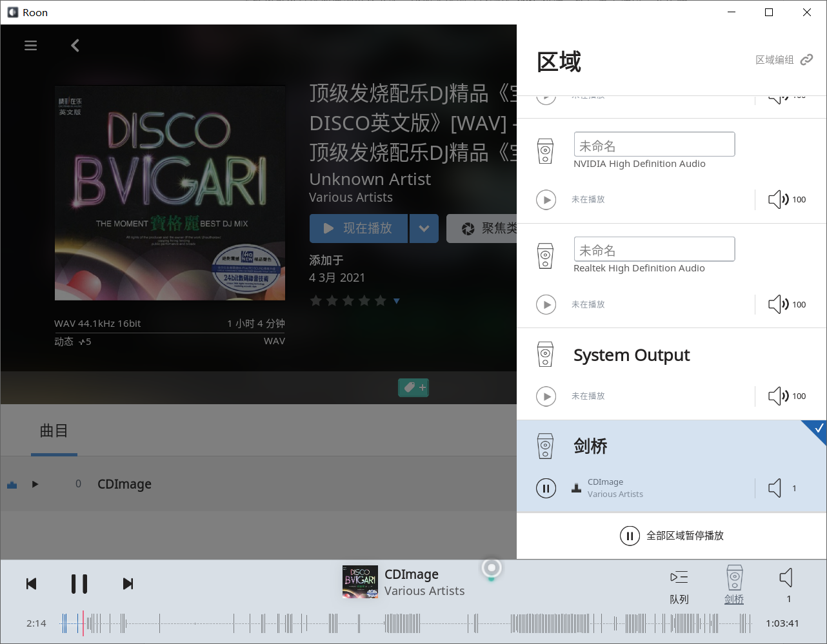Image resolution: width=827 pixels, height=644 pixels.
Task: Set the album star rating
Action: [x=348, y=300]
